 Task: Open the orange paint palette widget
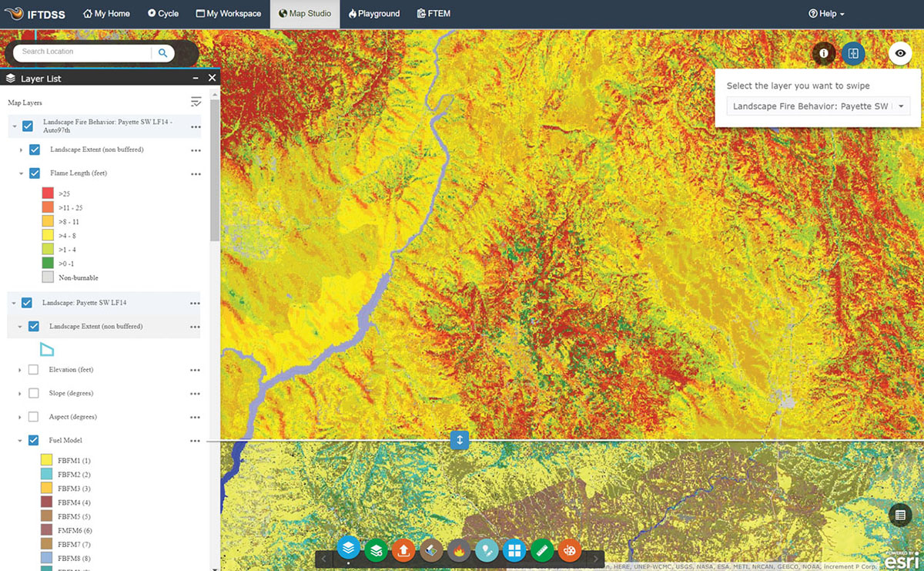click(x=570, y=550)
